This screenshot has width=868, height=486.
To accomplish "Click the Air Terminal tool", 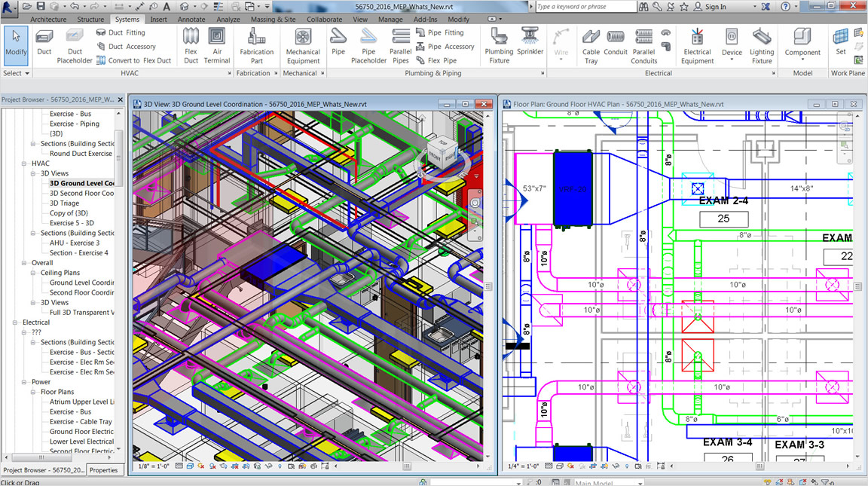I will [x=217, y=44].
